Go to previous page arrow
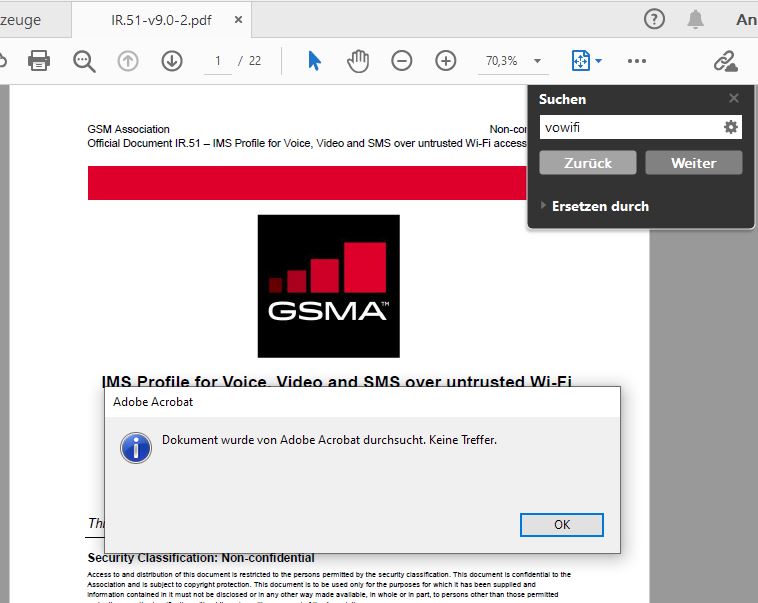 tap(128, 61)
